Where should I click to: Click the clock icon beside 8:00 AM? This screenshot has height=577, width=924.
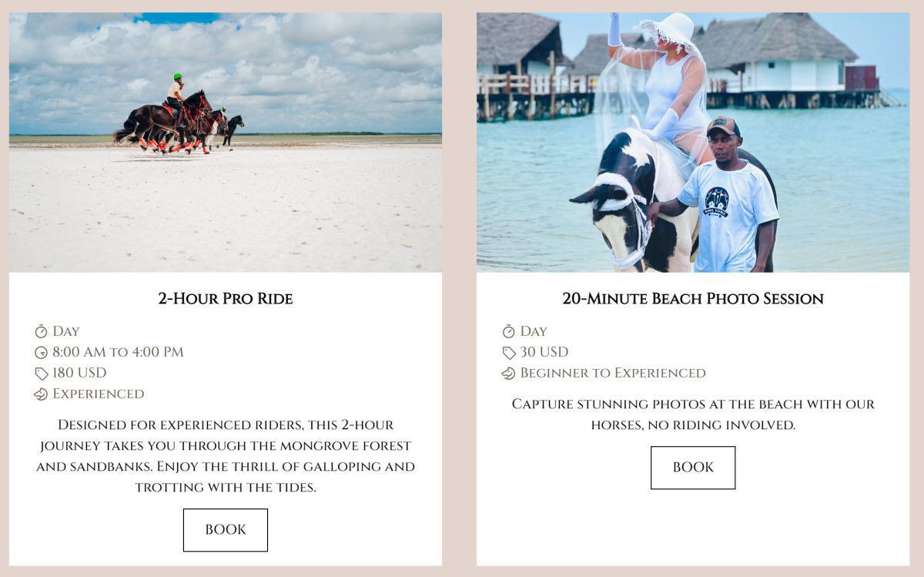[x=41, y=353]
